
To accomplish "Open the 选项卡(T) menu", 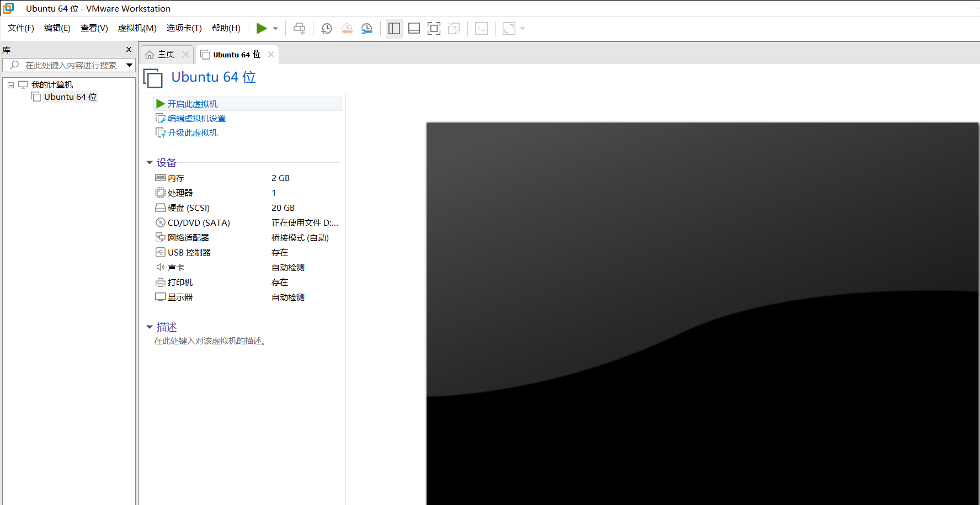I will click(184, 28).
